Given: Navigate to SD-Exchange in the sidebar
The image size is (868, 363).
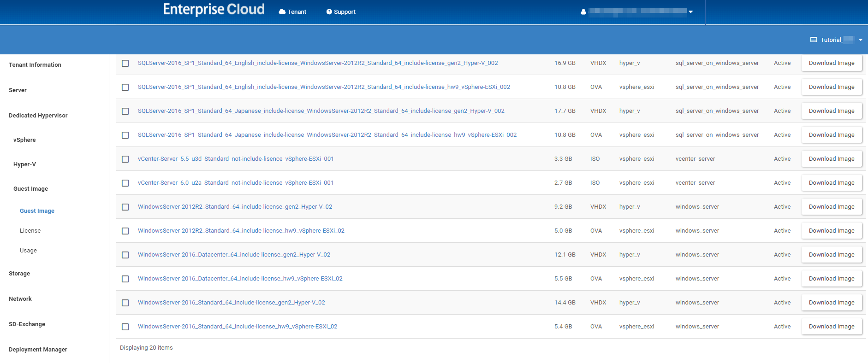Looking at the screenshot, I should coord(27,324).
